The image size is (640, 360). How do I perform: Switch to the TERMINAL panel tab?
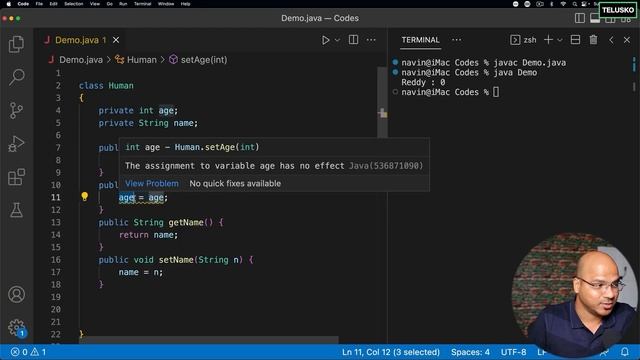[x=420, y=40]
